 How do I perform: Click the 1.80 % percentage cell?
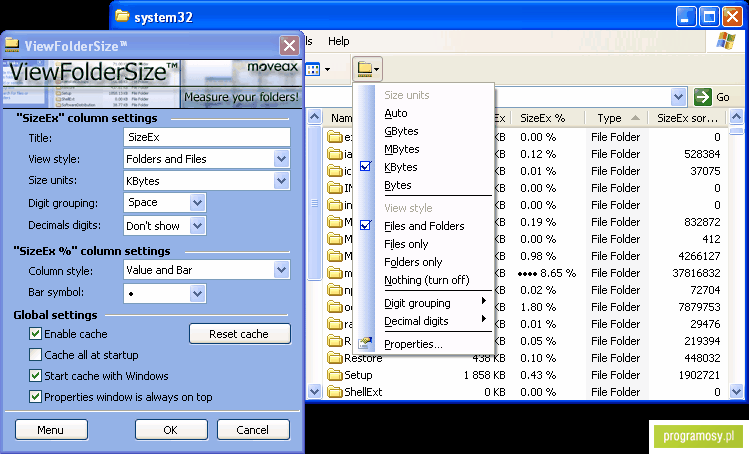coord(538,307)
